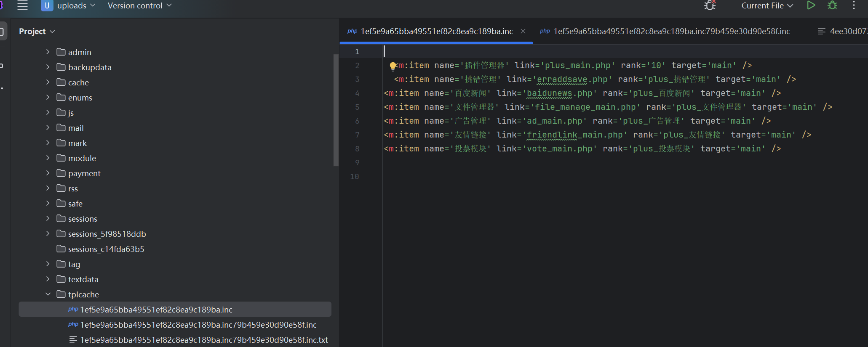Select 1ef5e9a65bba49551ef82c8ea9c189ba.inc in tree
Screen dimensions: 868x347
click(x=175, y=310)
